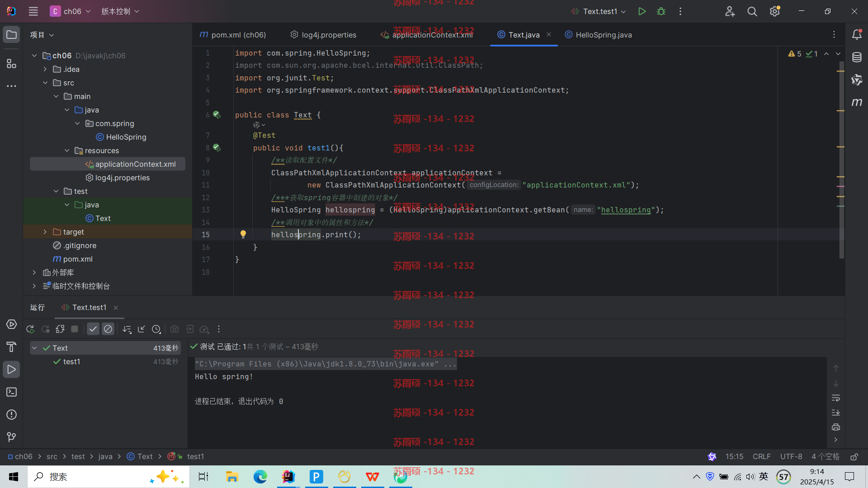Open editor tabs options menu
Image resolution: width=868 pixels, height=488 pixels.
point(834,34)
